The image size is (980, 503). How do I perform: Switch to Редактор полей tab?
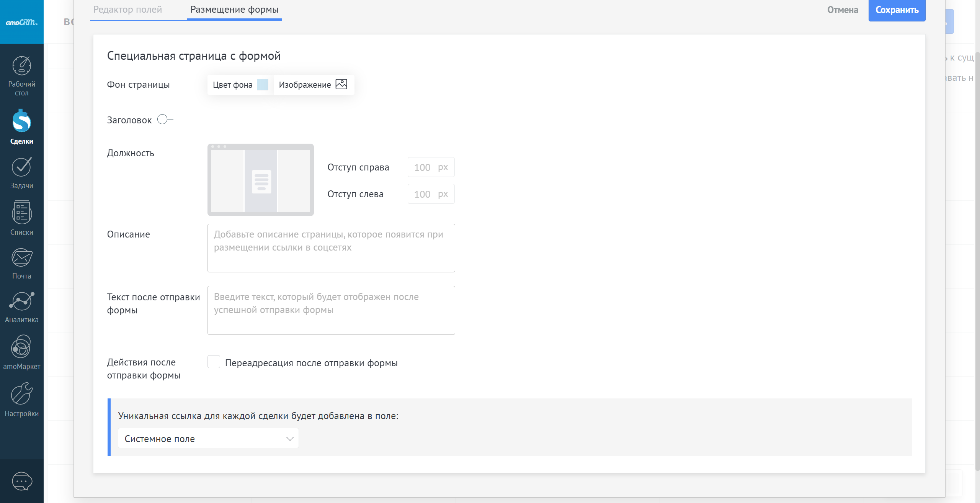(x=127, y=10)
